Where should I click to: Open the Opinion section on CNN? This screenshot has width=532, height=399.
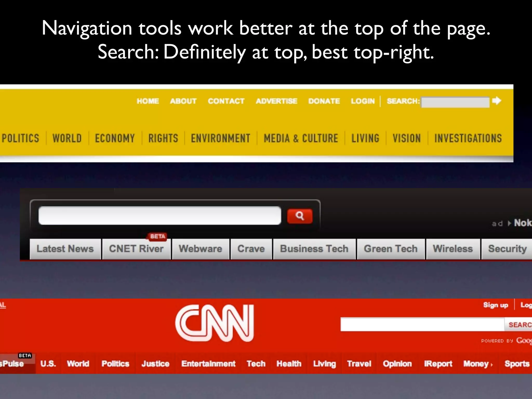tap(397, 364)
